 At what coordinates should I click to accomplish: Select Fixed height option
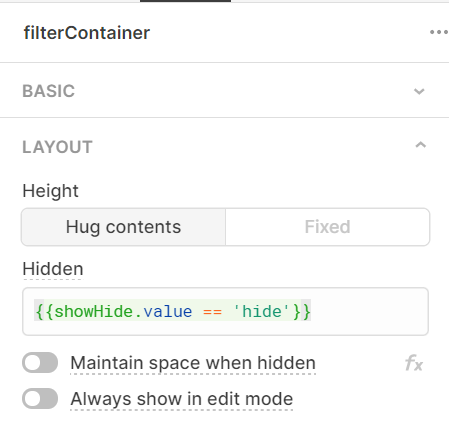pos(327,227)
